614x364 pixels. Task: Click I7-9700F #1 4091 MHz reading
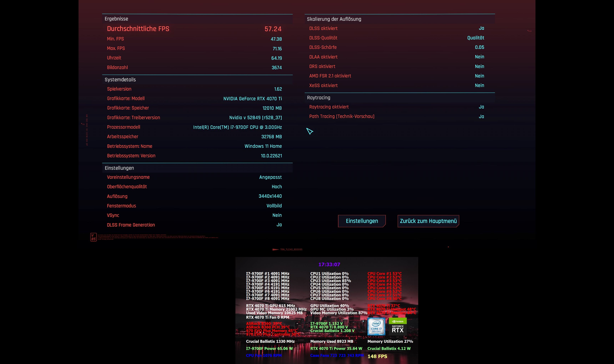click(x=268, y=274)
